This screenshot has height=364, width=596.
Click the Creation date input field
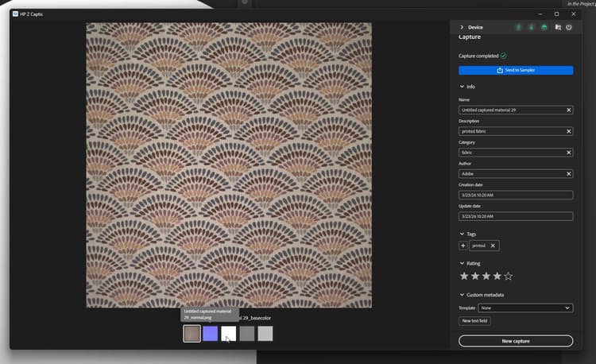(516, 195)
